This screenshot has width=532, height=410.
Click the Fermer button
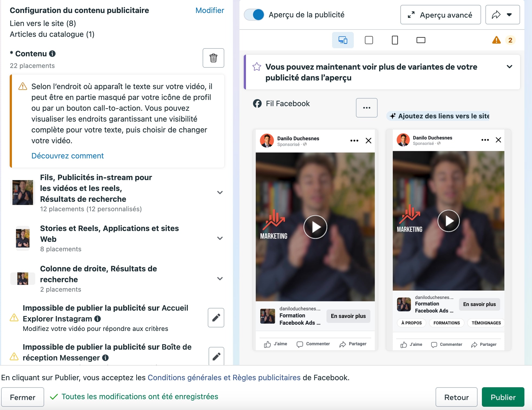click(22, 397)
